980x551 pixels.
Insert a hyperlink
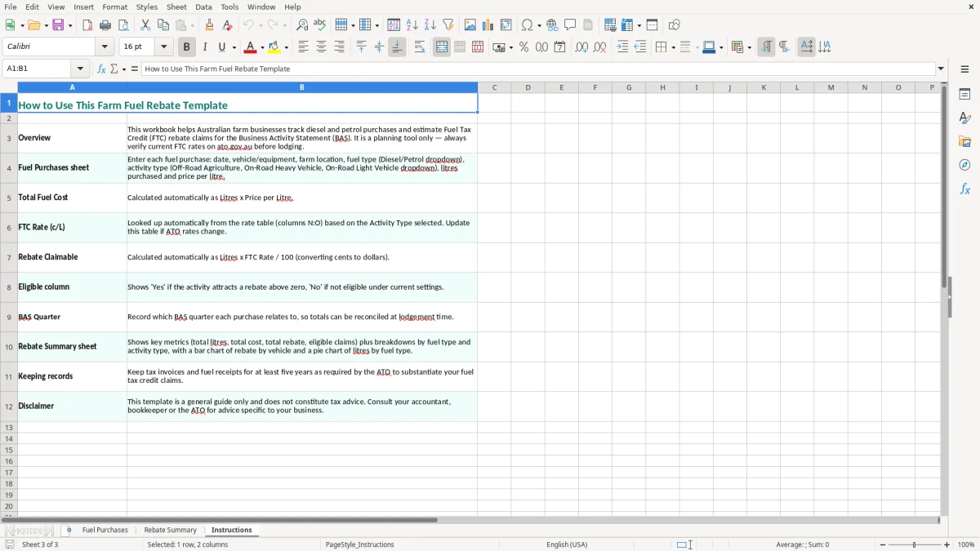pyautogui.click(x=552, y=25)
